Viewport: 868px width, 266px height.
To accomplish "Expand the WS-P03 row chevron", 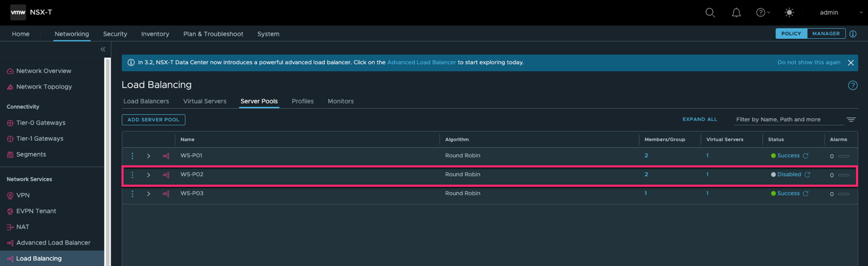I will pyautogui.click(x=149, y=194).
